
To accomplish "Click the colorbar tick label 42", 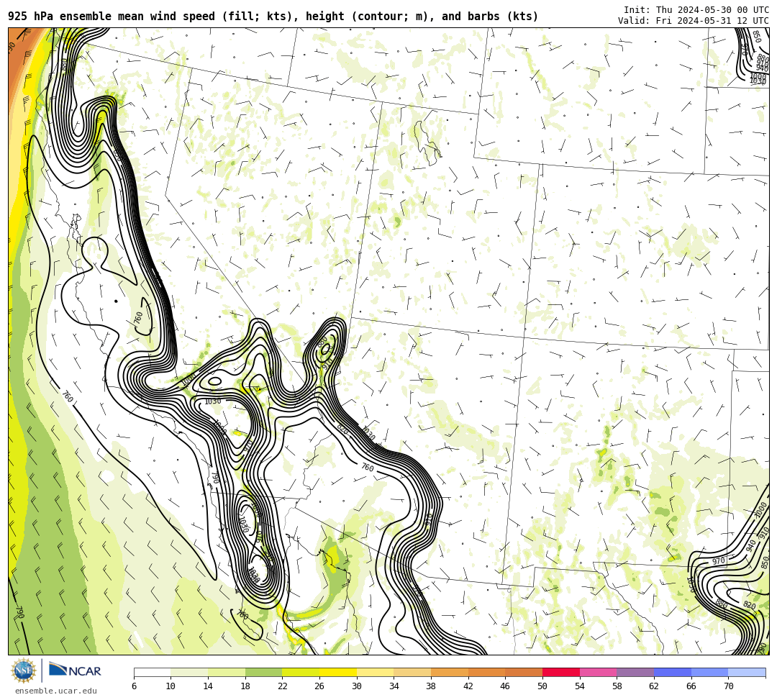I will pyautogui.click(x=468, y=686).
